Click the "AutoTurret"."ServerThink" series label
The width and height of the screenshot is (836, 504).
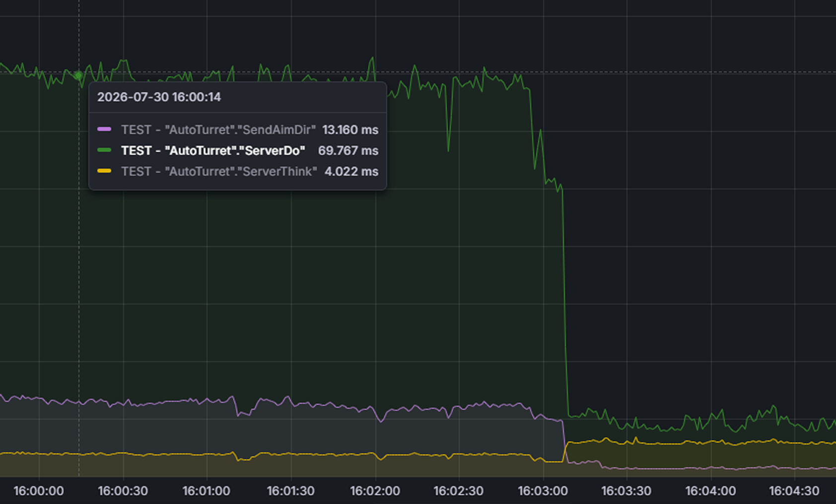point(219,171)
